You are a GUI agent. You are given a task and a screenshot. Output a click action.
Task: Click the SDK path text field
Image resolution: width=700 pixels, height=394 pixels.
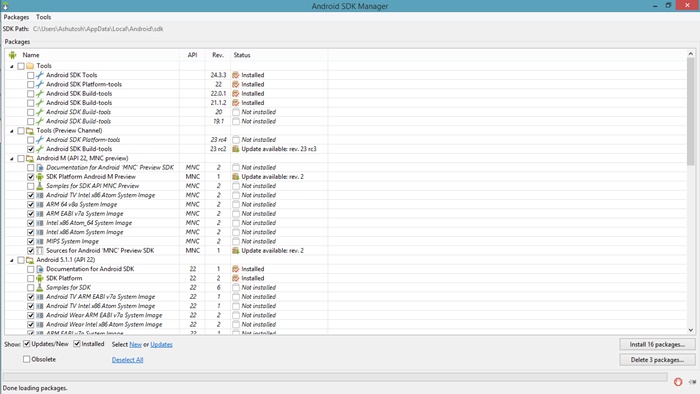tap(98, 29)
